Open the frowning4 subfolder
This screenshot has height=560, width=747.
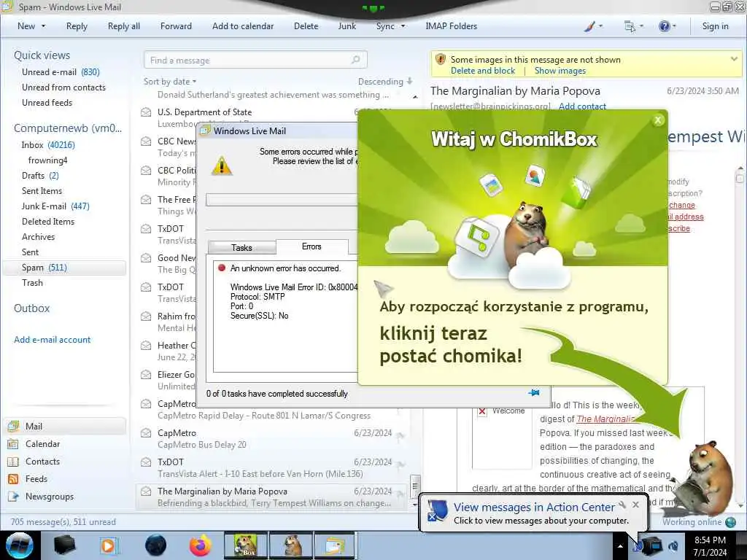coord(47,160)
